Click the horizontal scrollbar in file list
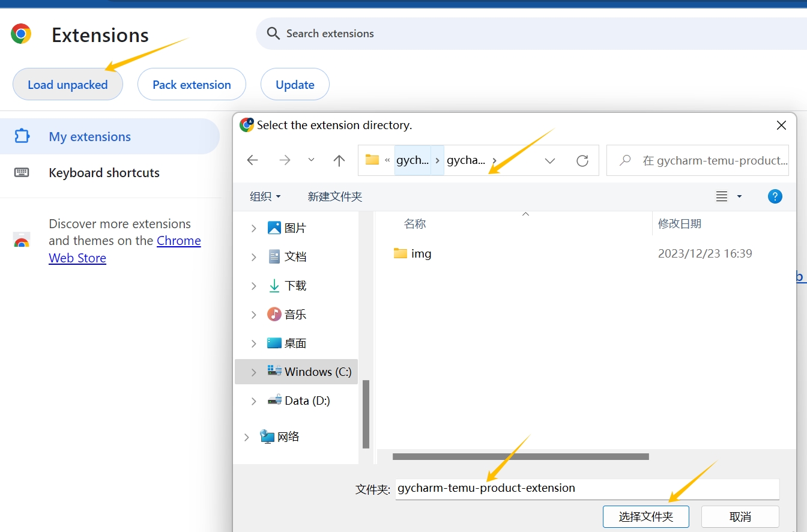Image resolution: width=807 pixels, height=532 pixels. (x=521, y=456)
